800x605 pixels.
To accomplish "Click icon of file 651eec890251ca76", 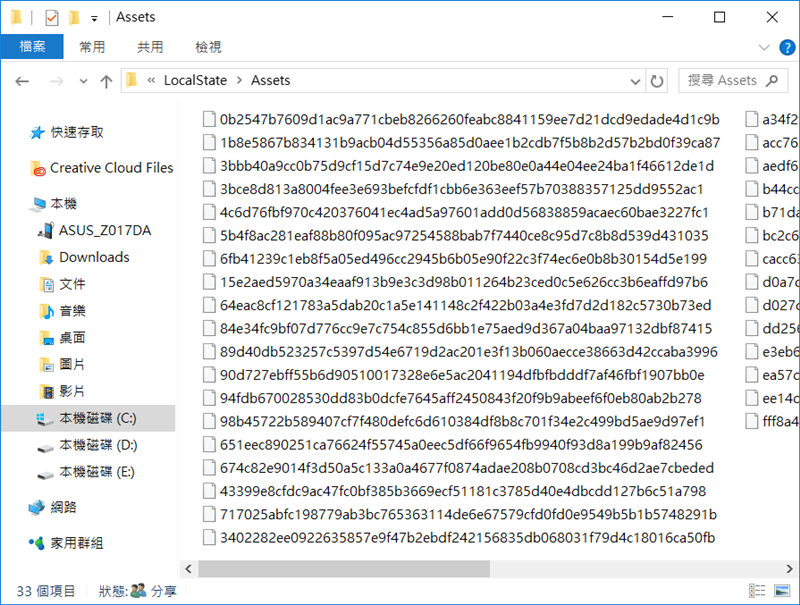I will point(209,445).
